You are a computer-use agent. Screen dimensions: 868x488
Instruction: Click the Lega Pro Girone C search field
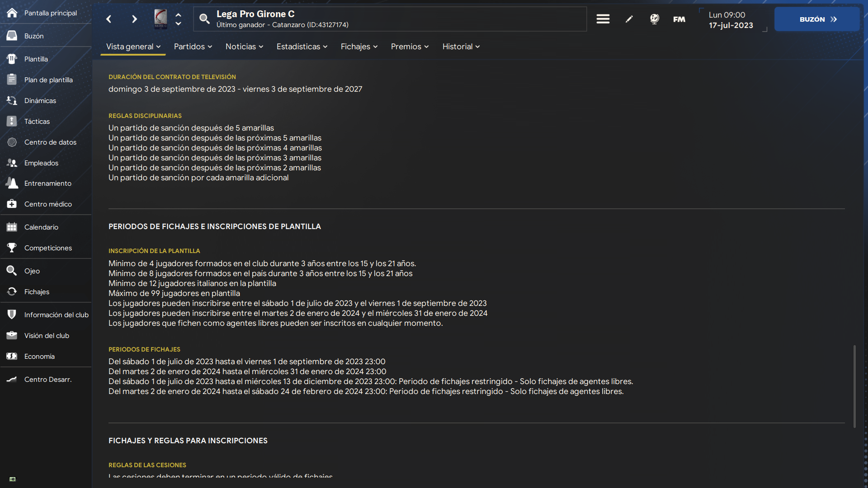(390, 19)
